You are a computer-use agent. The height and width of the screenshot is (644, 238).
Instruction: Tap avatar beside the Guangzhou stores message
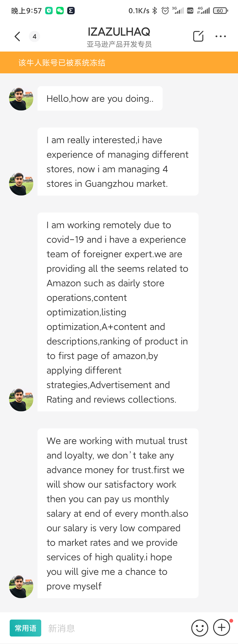[21, 184]
